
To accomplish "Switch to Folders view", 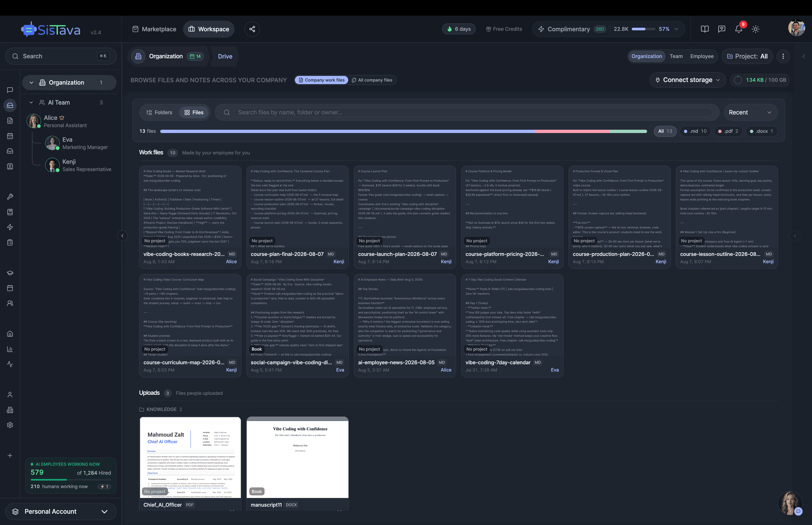I will 159,113.
